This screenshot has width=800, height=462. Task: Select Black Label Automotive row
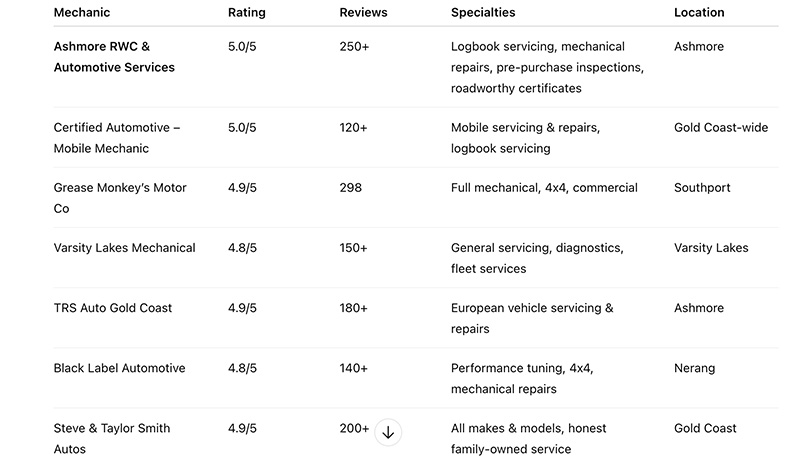(416, 378)
